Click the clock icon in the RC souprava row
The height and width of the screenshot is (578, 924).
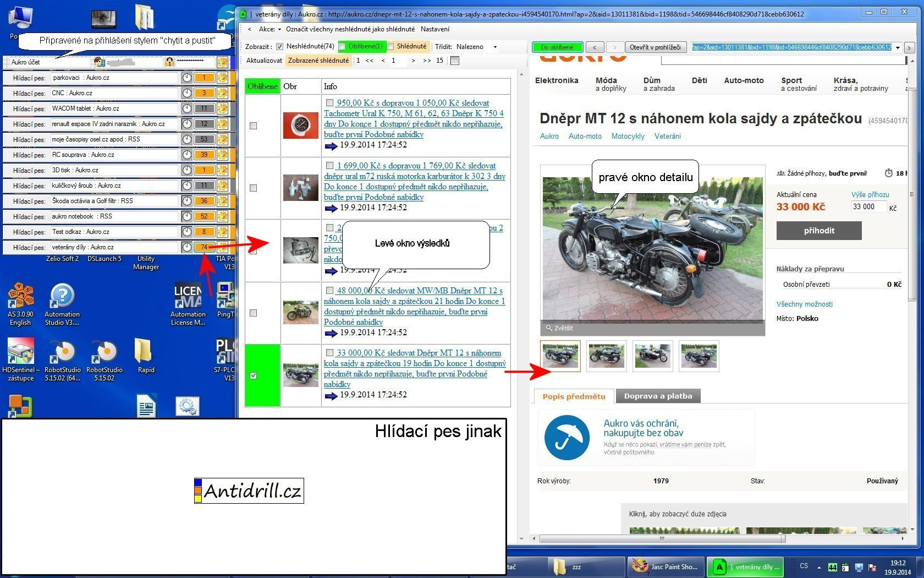coord(187,155)
